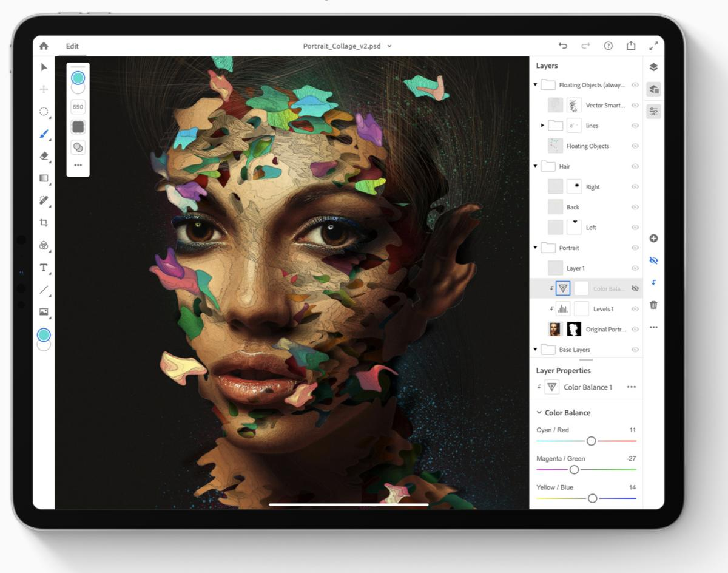Screen dimensions: 728x573
Task: Select the Brush tool
Action: pyautogui.click(x=44, y=134)
